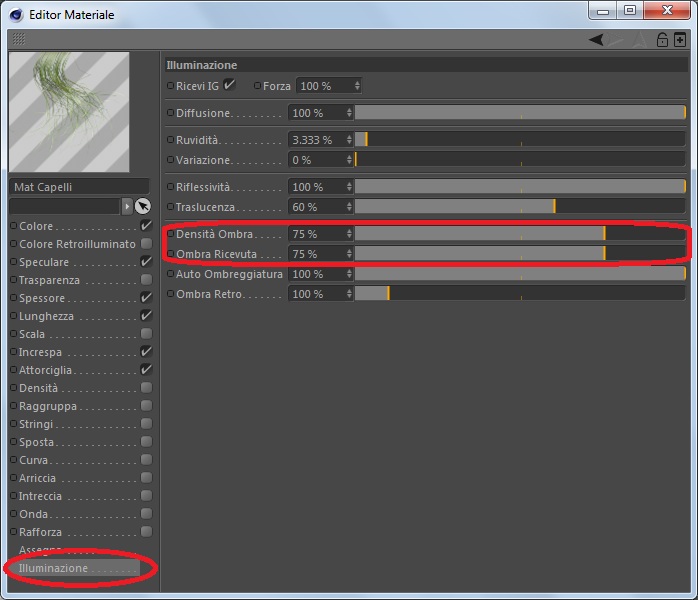Enable the Raggruppa channel checkbox
This screenshot has height=600, width=698.
[x=146, y=405]
